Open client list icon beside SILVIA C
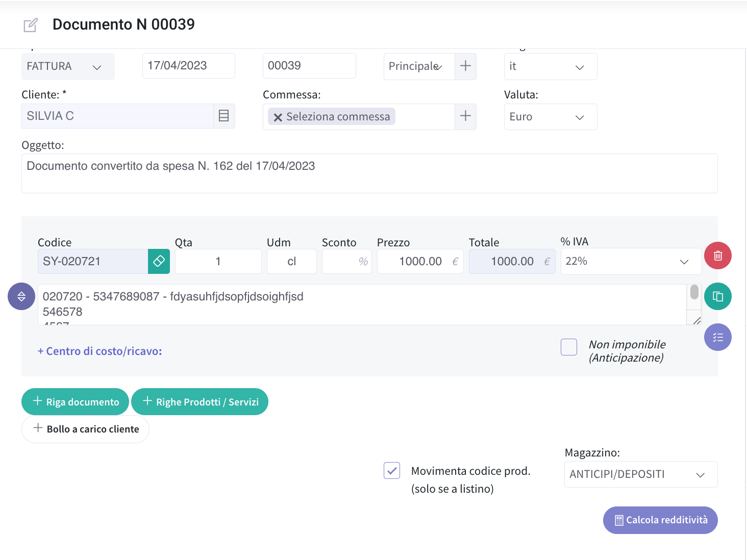Image resolution: width=747 pixels, height=560 pixels. pos(223,116)
